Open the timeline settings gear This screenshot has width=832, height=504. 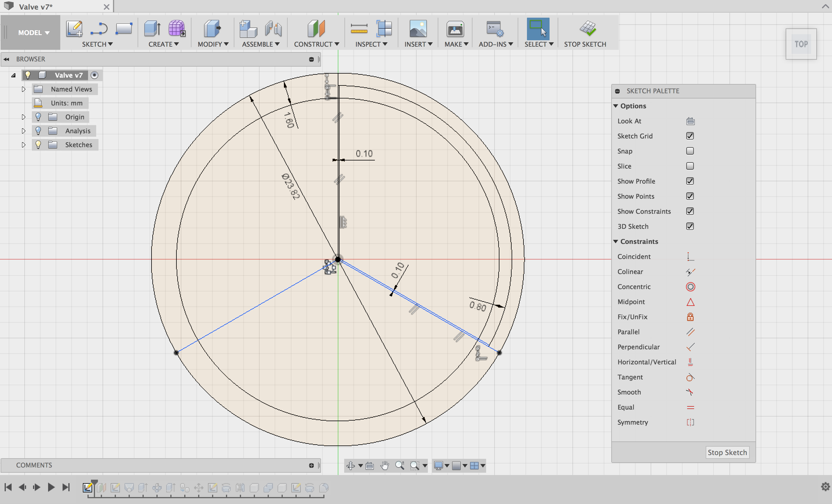click(825, 486)
